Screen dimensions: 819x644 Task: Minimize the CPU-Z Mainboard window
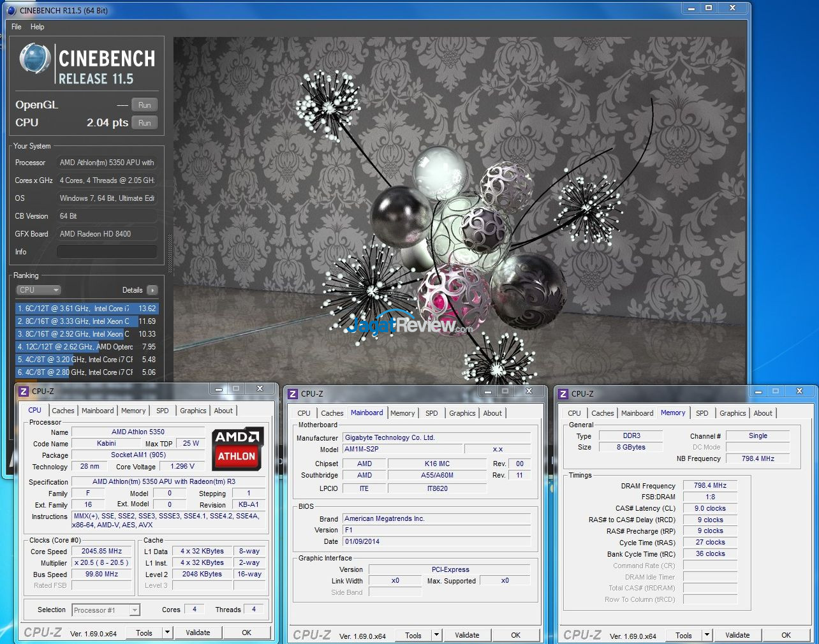pyautogui.click(x=487, y=391)
